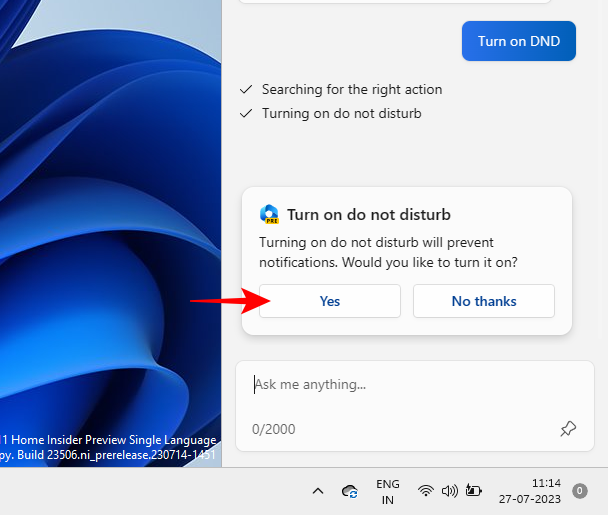Open the OneDrive sync cloud icon
The image size is (608, 515).
[x=350, y=491]
